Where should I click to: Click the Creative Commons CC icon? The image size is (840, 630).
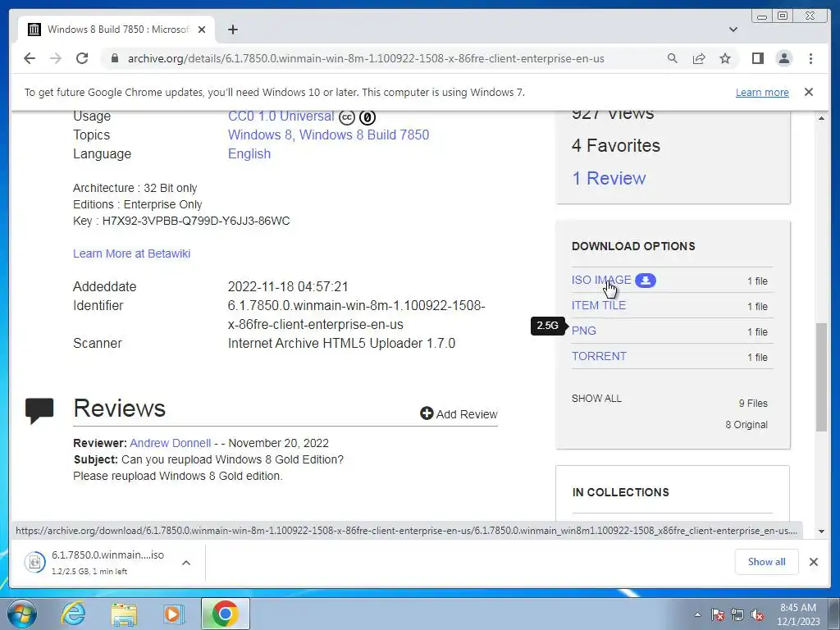tap(347, 116)
